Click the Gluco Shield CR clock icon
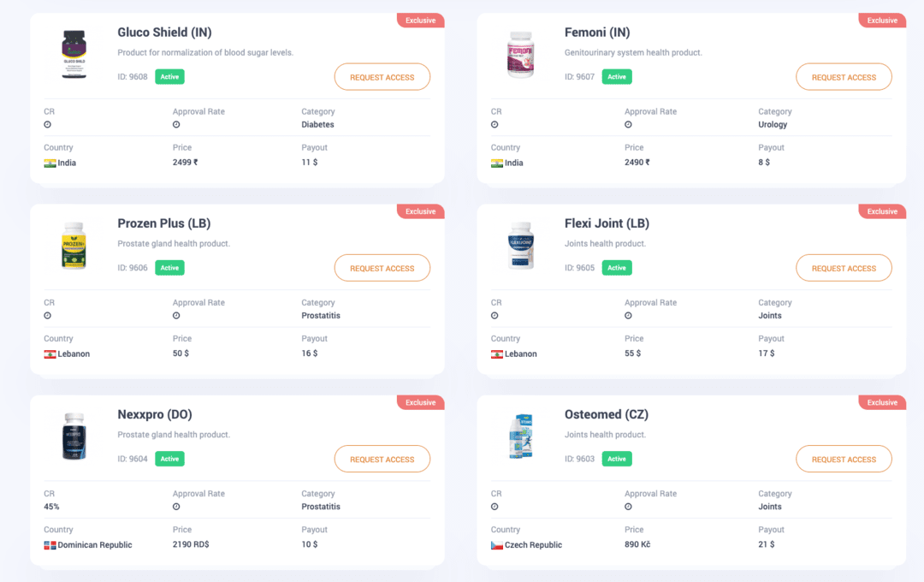This screenshot has height=582, width=924. pyautogui.click(x=48, y=125)
